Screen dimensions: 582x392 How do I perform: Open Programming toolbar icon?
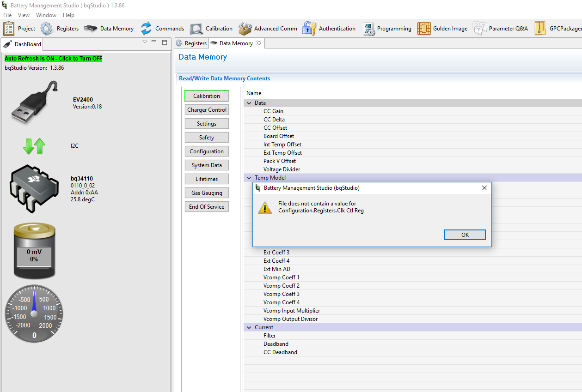point(368,29)
